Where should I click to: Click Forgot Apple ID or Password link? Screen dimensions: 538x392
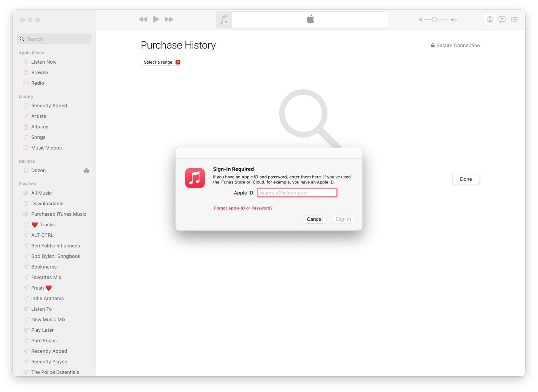coord(243,208)
